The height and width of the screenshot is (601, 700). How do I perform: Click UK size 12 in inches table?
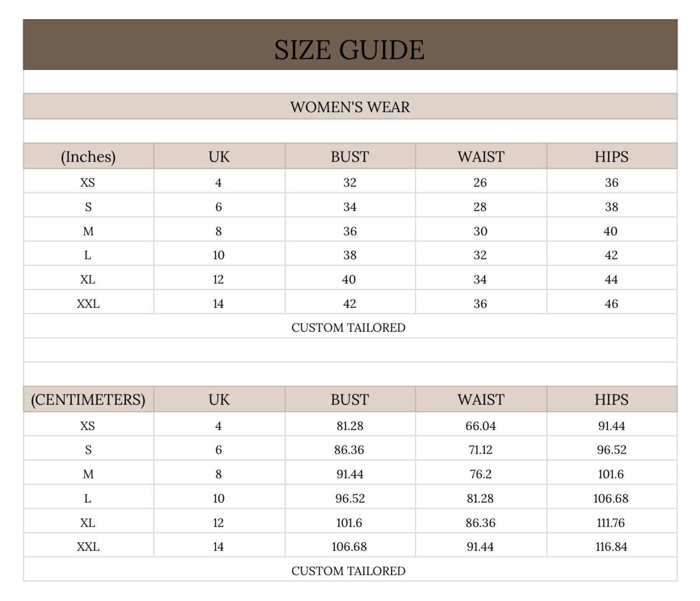tap(218, 280)
